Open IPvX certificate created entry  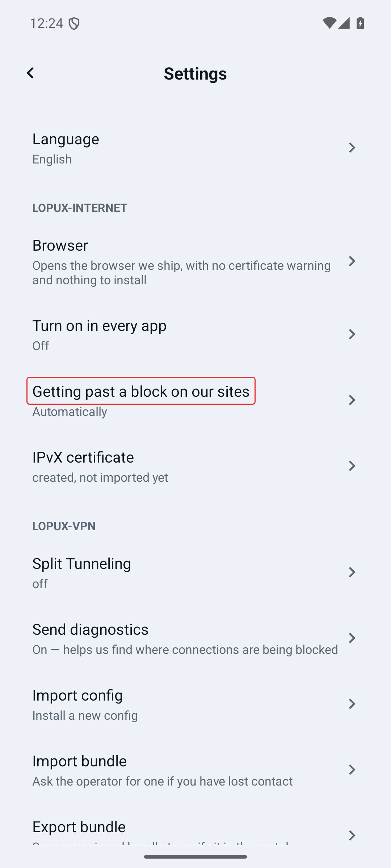coord(195,466)
